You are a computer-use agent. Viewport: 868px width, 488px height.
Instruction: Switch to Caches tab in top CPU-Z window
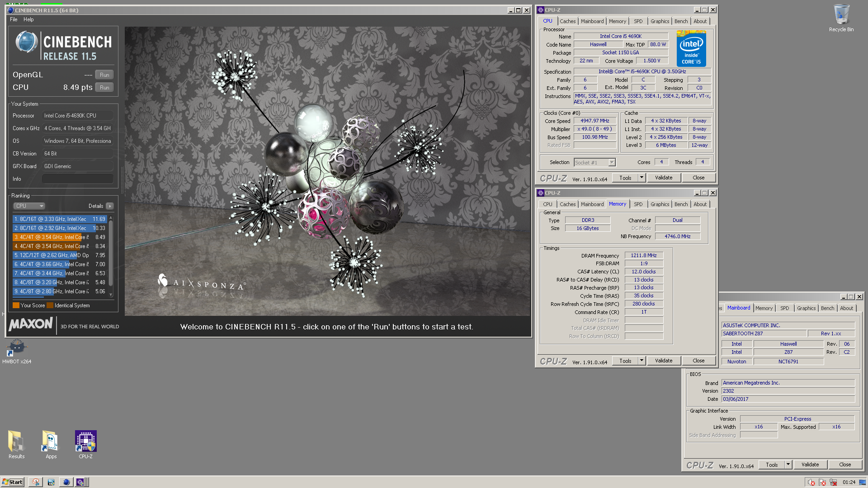pos(567,21)
